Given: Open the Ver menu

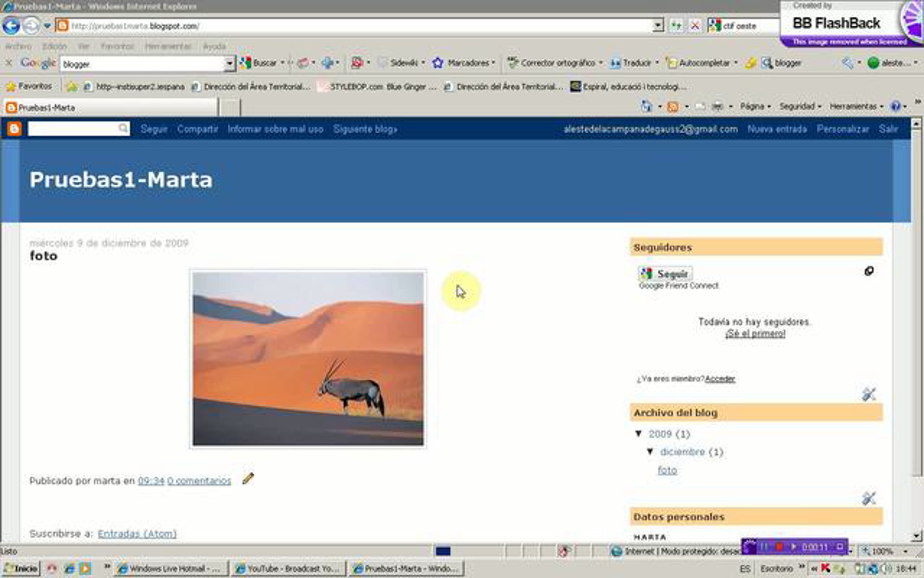Looking at the screenshot, I should coord(84,47).
